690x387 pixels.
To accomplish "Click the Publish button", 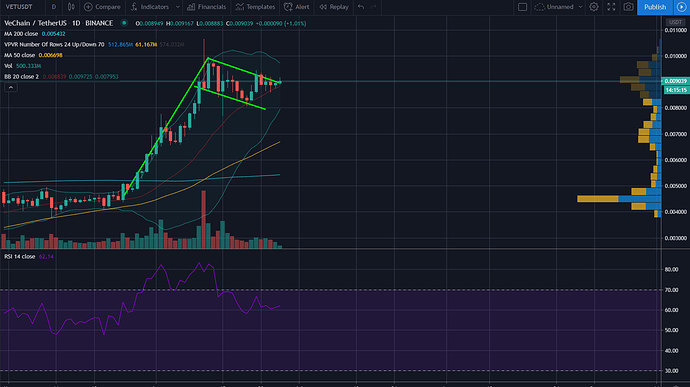I will click(x=655, y=7).
